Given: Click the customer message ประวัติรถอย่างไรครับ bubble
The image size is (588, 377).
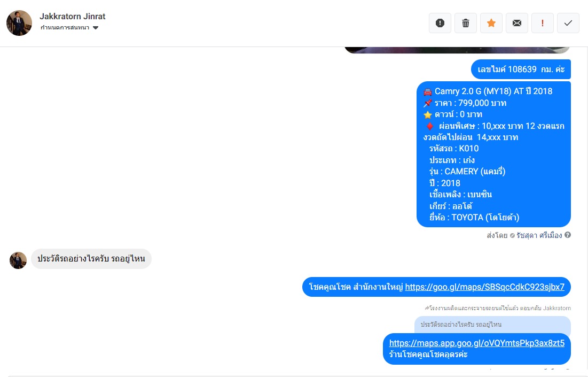Looking at the screenshot, I should [x=91, y=259].
